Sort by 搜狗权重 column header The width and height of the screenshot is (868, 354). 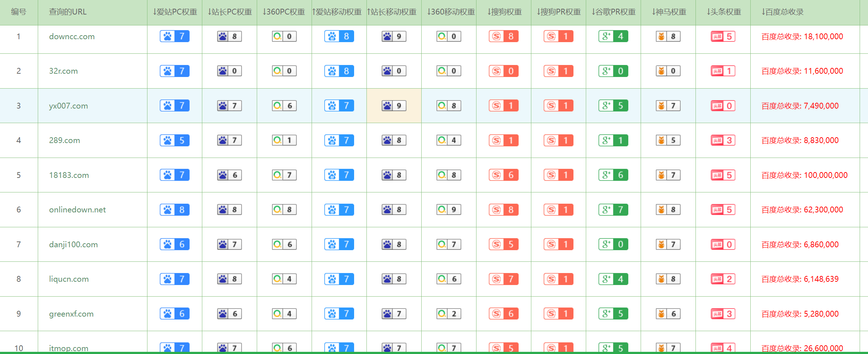point(504,12)
